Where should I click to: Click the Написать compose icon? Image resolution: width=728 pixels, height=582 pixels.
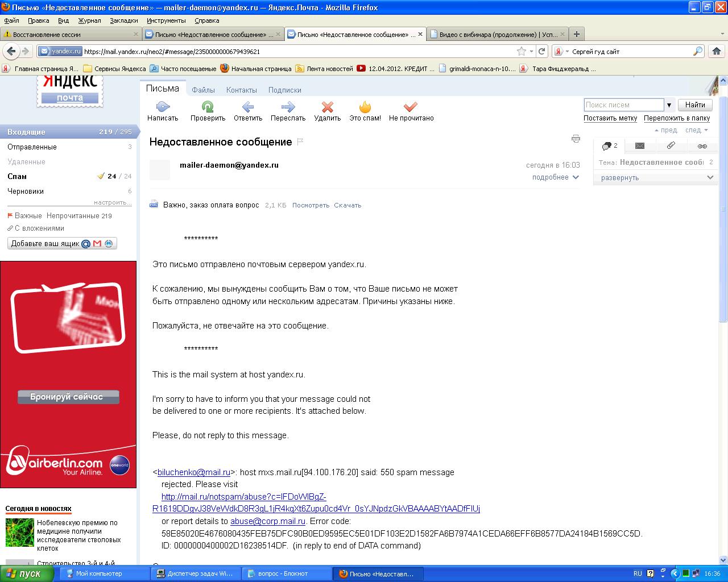[163, 106]
